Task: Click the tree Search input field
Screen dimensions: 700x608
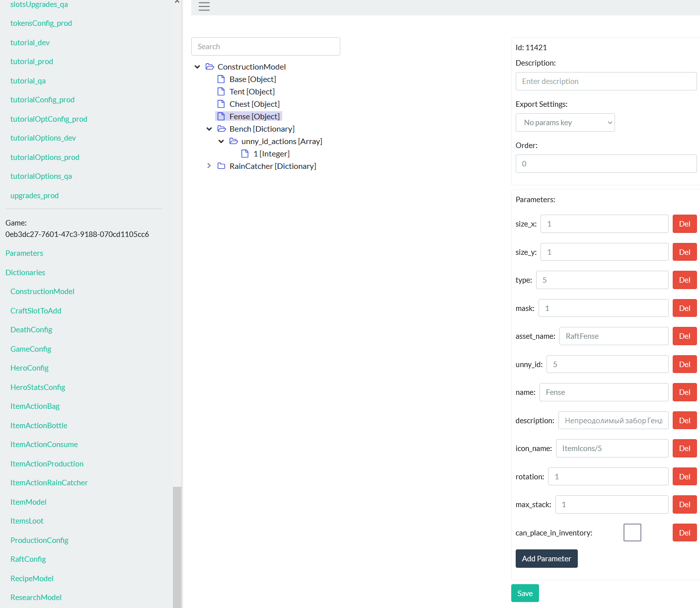Action: click(x=266, y=47)
